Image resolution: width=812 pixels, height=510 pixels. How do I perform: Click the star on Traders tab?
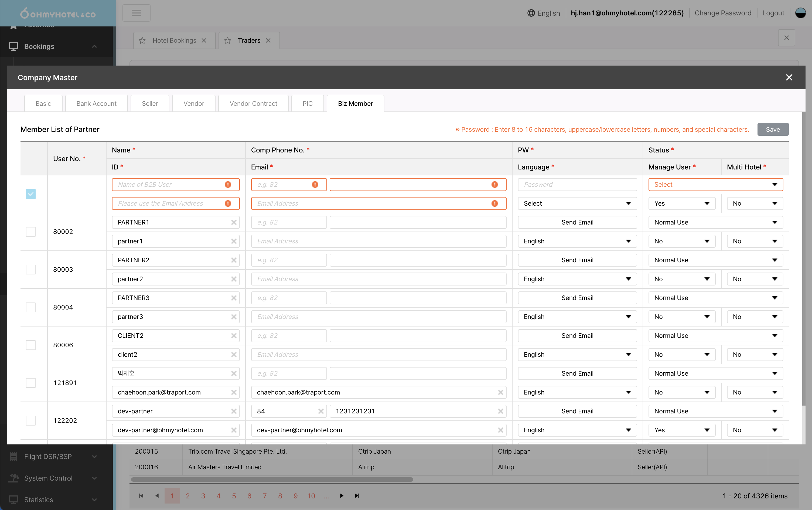click(x=228, y=40)
